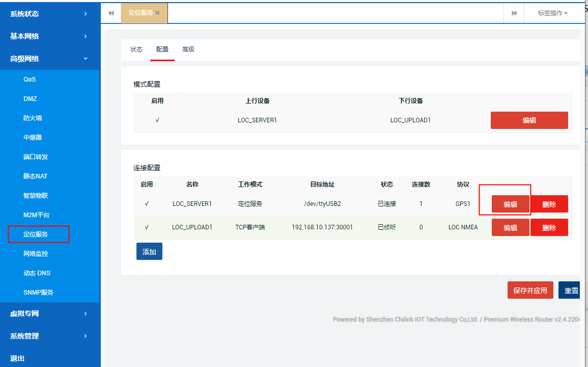Click the left tab scroll arrow

click(110, 13)
